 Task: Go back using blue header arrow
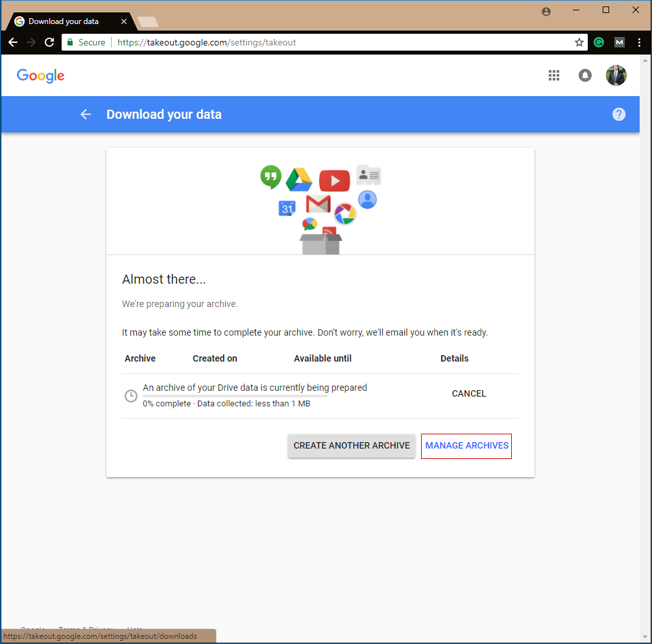point(86,114)
